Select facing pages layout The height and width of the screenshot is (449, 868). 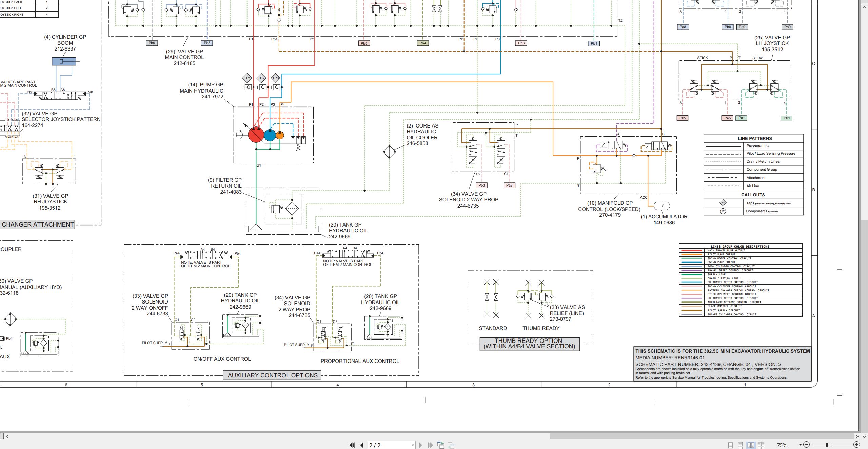click(751, 445)
